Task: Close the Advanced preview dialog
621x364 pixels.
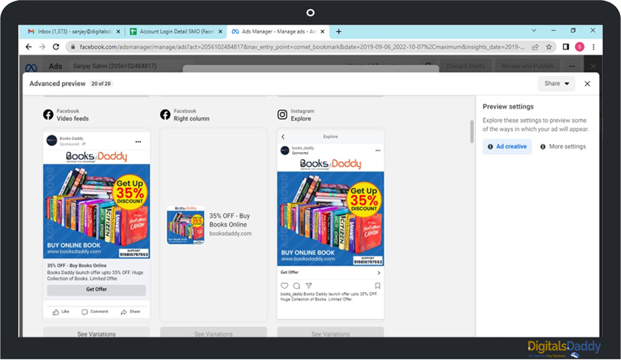Action: [x=588, y=83]
